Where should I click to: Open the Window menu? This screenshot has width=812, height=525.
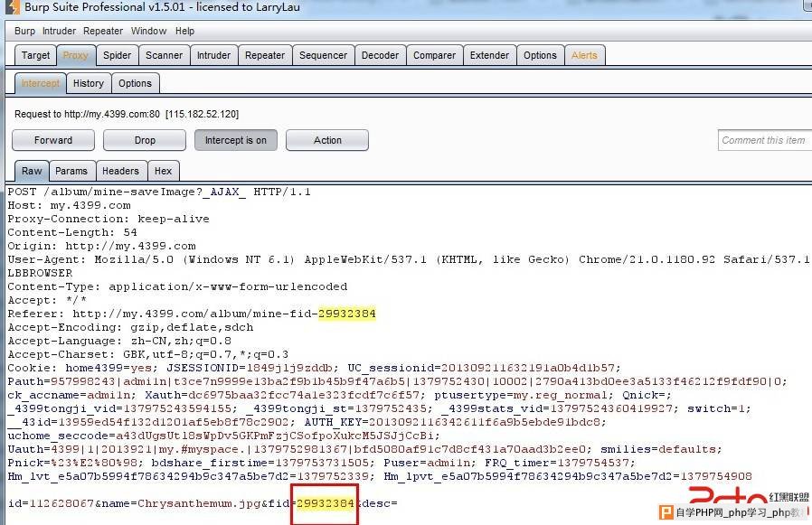tap(148, 31)
